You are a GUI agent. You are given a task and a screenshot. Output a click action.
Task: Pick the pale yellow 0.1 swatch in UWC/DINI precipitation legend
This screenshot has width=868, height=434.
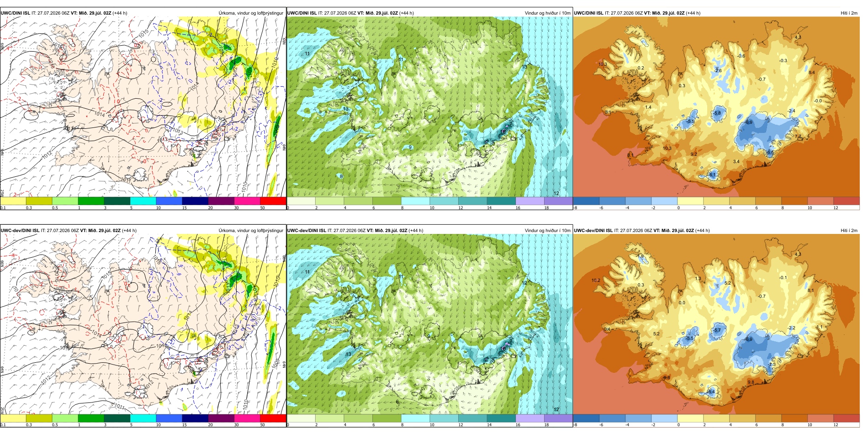[13, 201]
